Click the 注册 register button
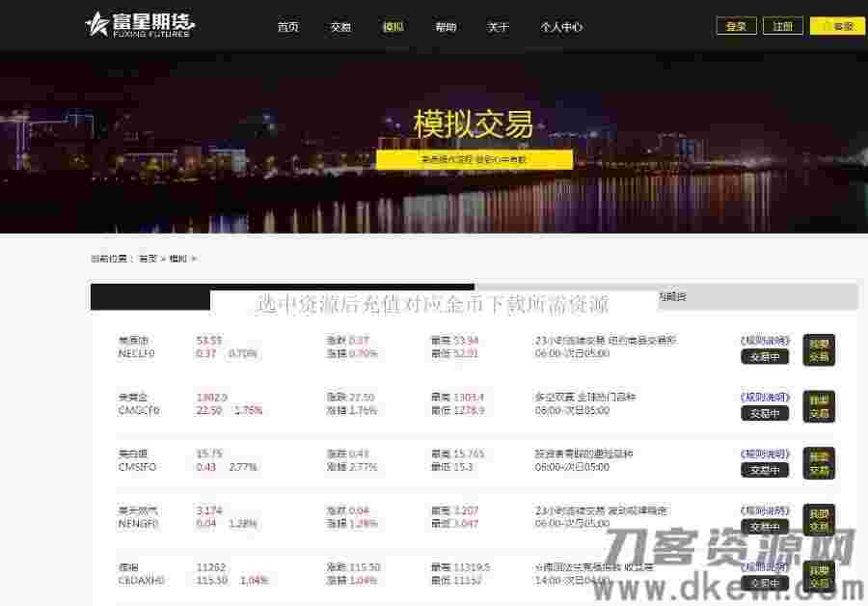The image size is (868, 606). pos(783,26)
